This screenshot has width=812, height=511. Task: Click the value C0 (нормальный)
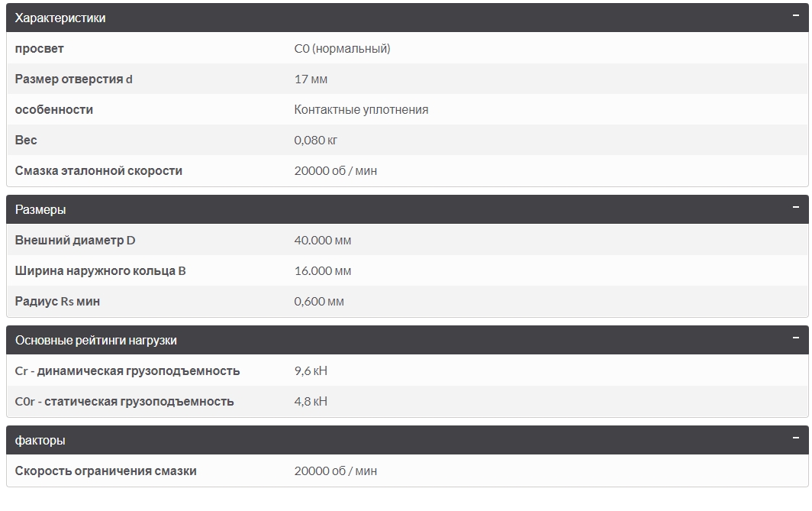(x=343, y=48)
